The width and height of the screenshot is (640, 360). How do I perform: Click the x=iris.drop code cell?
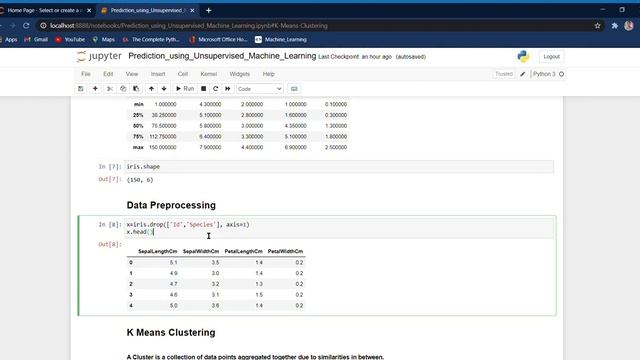[339, 228]
